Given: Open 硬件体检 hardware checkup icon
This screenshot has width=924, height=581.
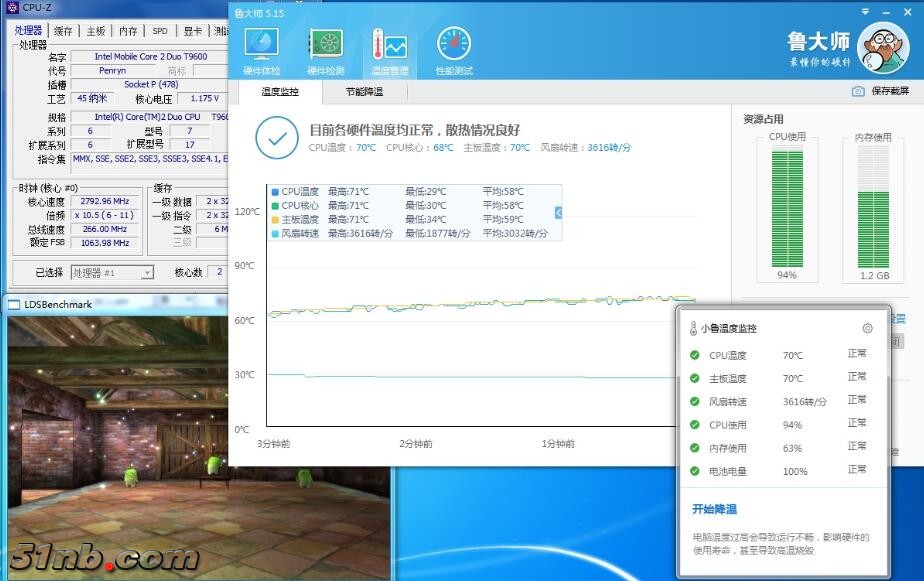Looking at the screenshot, I should coord(262,50).
